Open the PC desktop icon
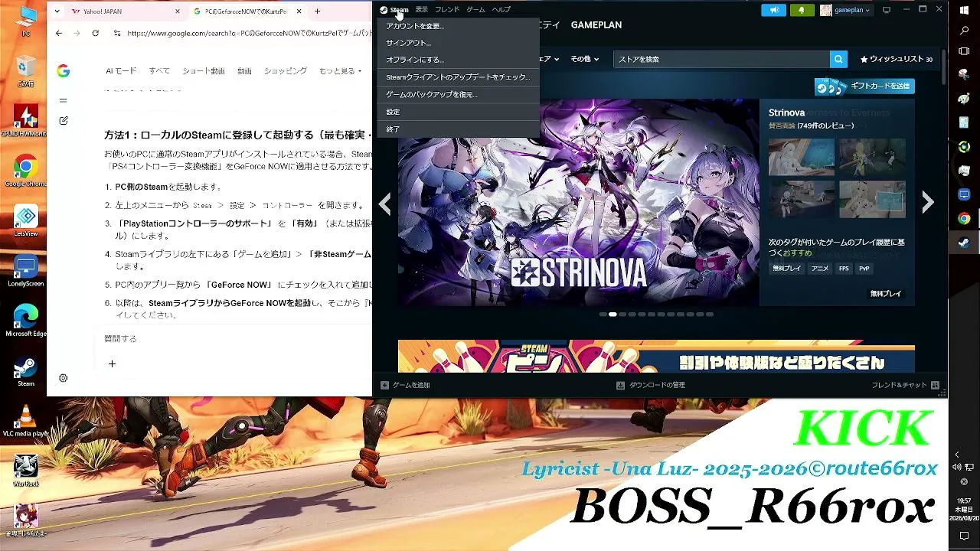 tap(26, 21)
